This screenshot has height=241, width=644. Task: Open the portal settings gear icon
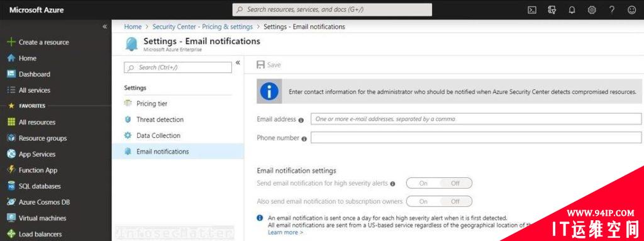click(592, 10)
